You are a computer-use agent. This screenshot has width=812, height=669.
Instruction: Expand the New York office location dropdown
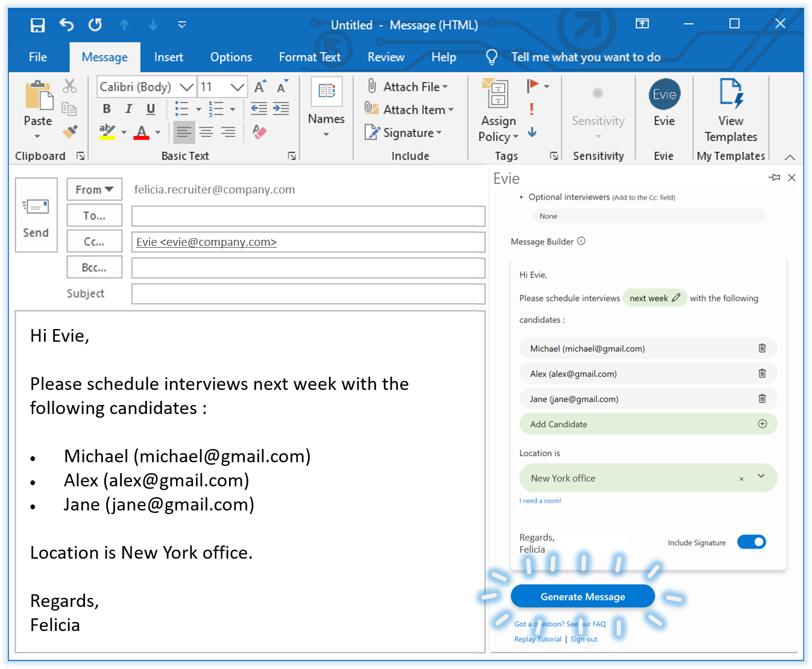click(x=761, y=476)
